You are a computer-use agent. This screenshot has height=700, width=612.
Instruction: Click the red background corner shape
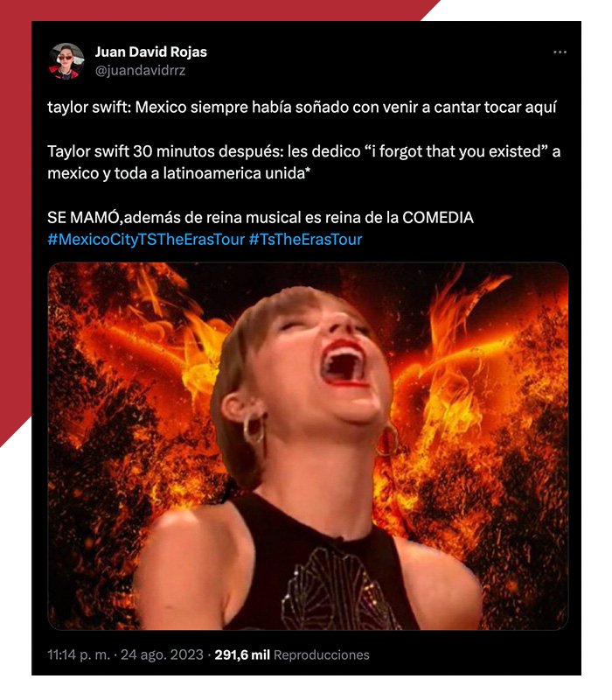pyautogui.click(x=16, y=223)
